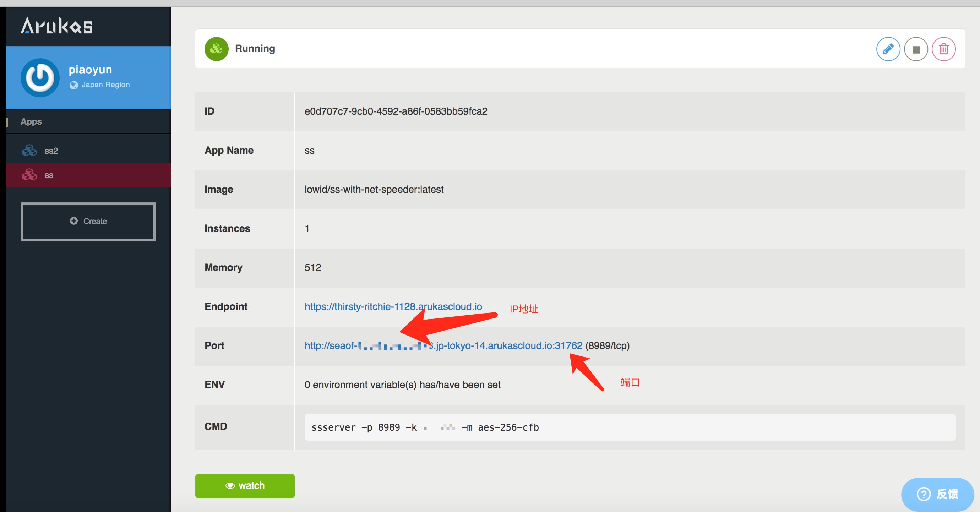Click the image name lowid/ss-with-net-speeder:latest
The image size is (980, 512).
tap(374, 190)
